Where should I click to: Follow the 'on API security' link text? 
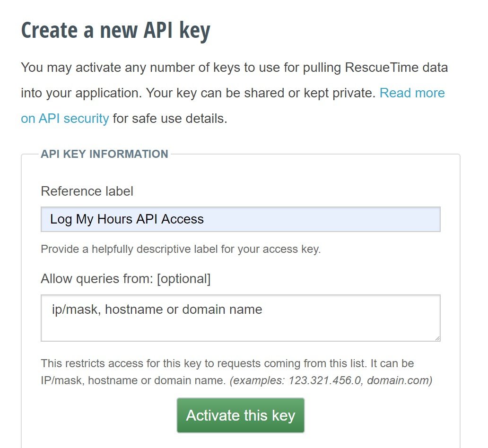(65, 118)
